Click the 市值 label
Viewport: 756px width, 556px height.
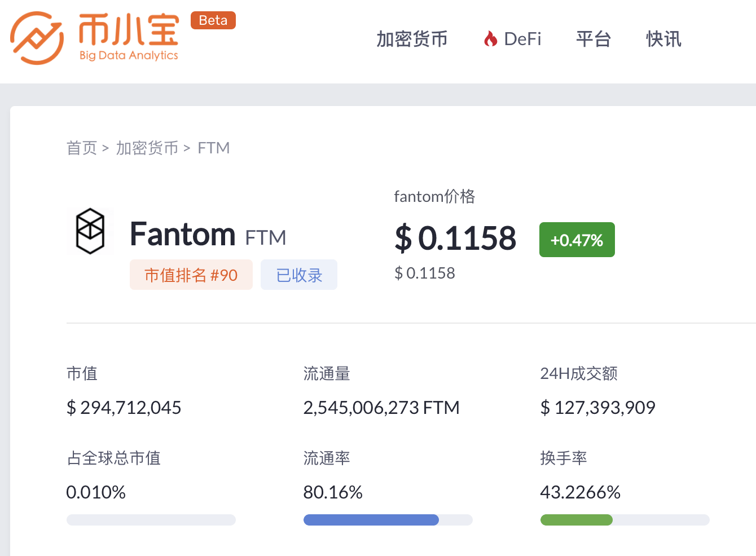(82, 373)
